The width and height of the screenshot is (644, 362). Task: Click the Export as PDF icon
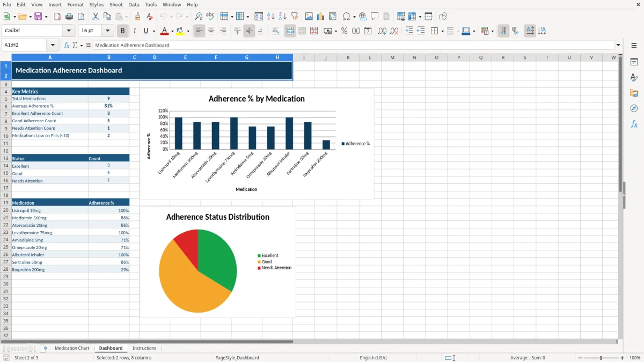[x=57, y=17]
